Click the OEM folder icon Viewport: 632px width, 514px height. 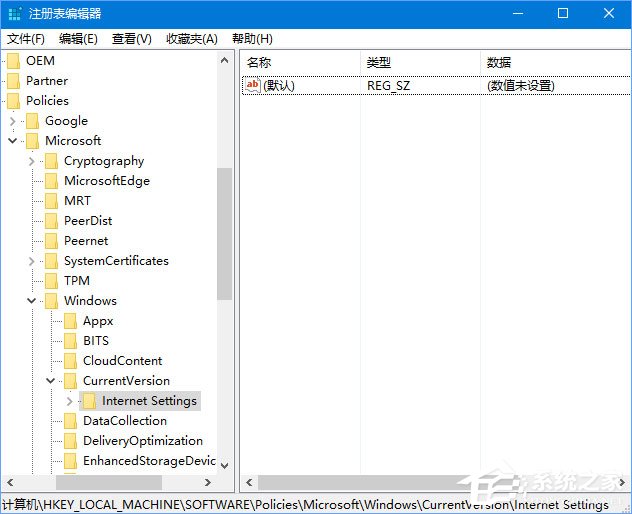coord(13,61)
